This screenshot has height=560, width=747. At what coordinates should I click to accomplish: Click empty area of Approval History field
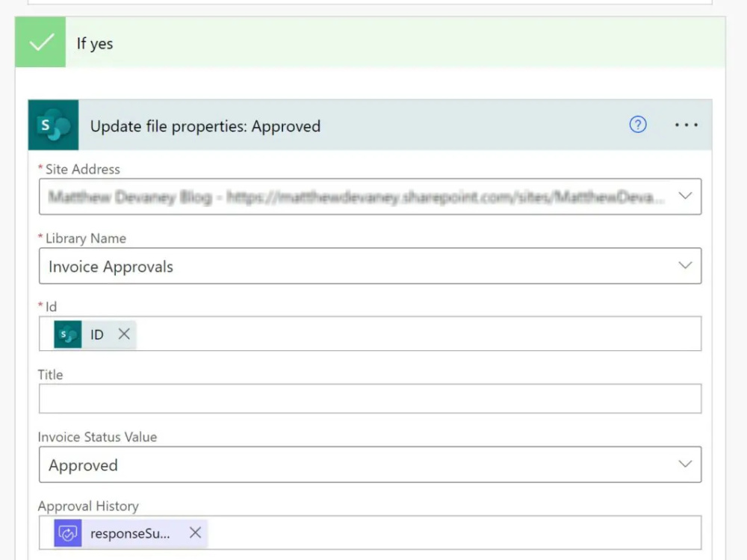click(453, 532)
